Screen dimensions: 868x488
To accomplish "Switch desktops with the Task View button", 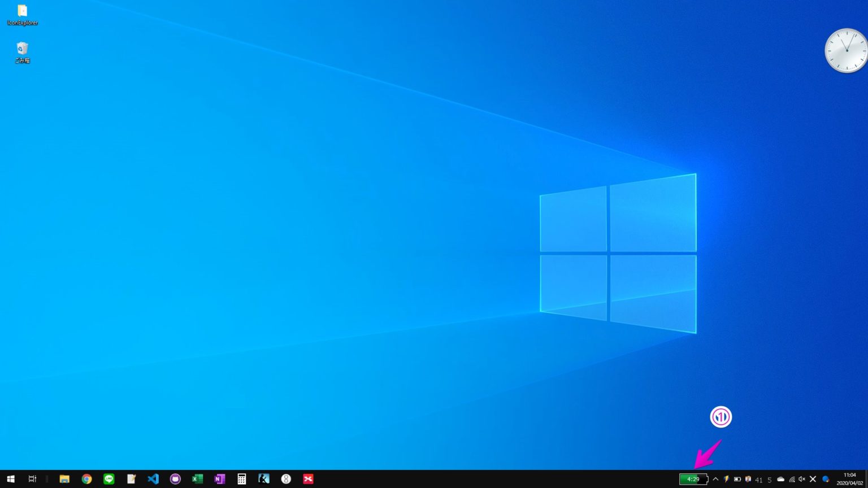I will pos(32,478).
